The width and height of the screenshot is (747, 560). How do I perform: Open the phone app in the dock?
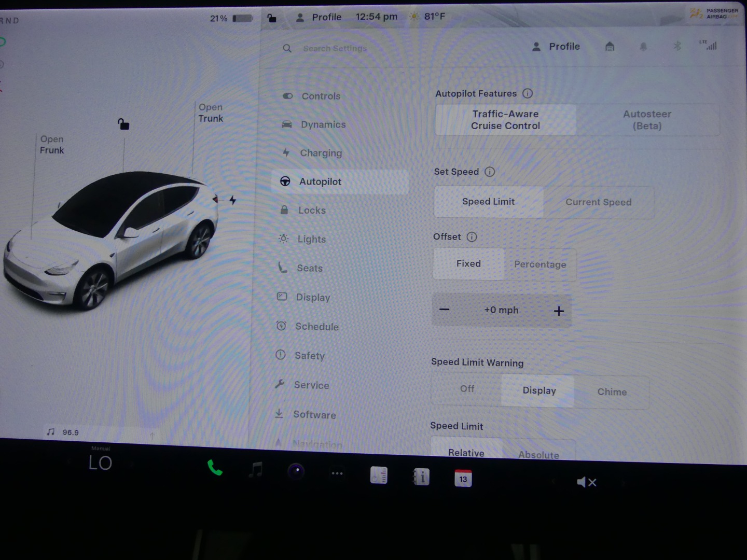(x=215, y=468)
